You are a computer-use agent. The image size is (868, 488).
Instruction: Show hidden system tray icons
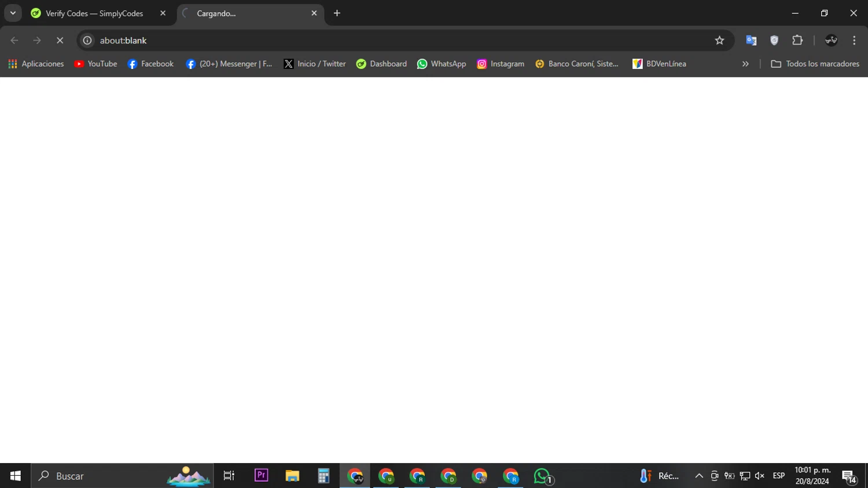pos(699,476)
